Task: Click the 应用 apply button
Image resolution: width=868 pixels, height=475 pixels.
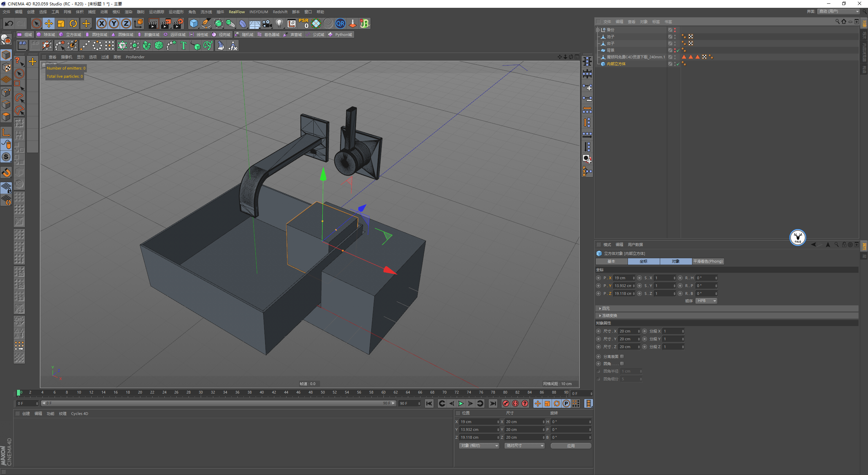Action: (571, 445)
